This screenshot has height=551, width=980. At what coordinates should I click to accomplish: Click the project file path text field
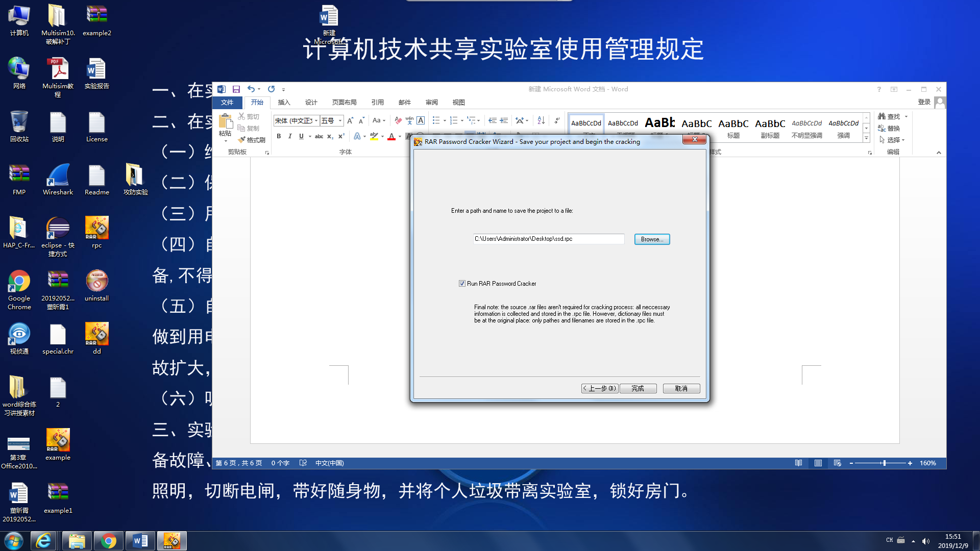click(x=548, y=239)
